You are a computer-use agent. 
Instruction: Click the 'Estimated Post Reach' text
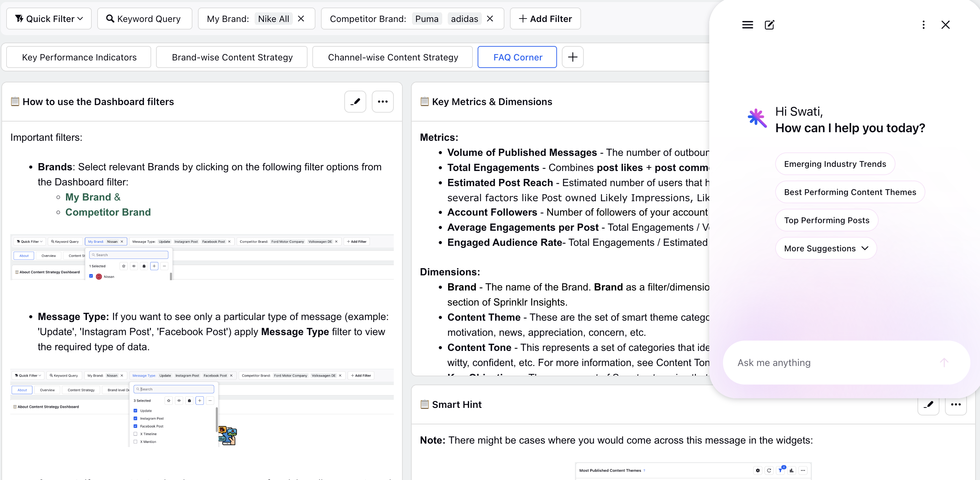click(500, 182)
